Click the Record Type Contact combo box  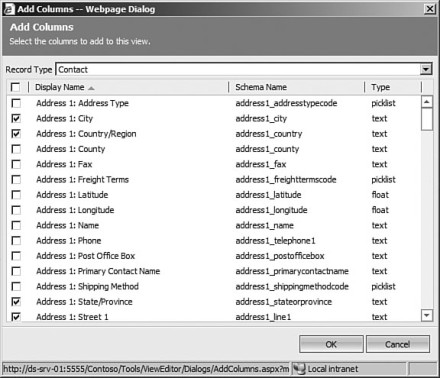[244, 69]
